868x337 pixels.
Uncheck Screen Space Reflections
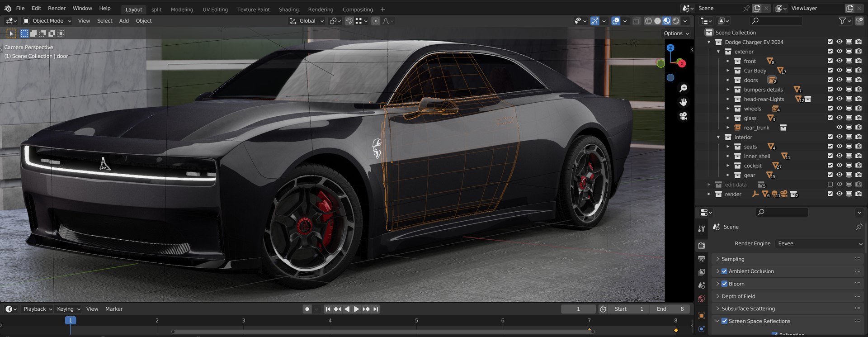click(724, 321)
